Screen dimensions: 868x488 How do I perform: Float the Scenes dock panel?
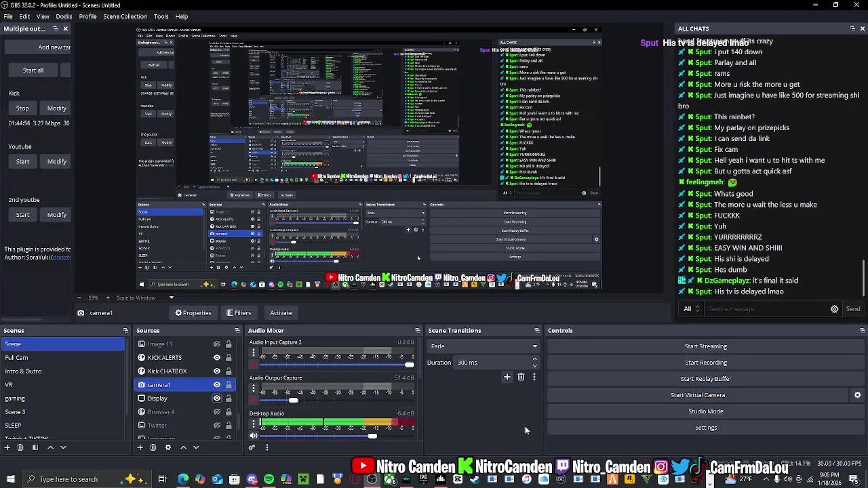point(125,331)
